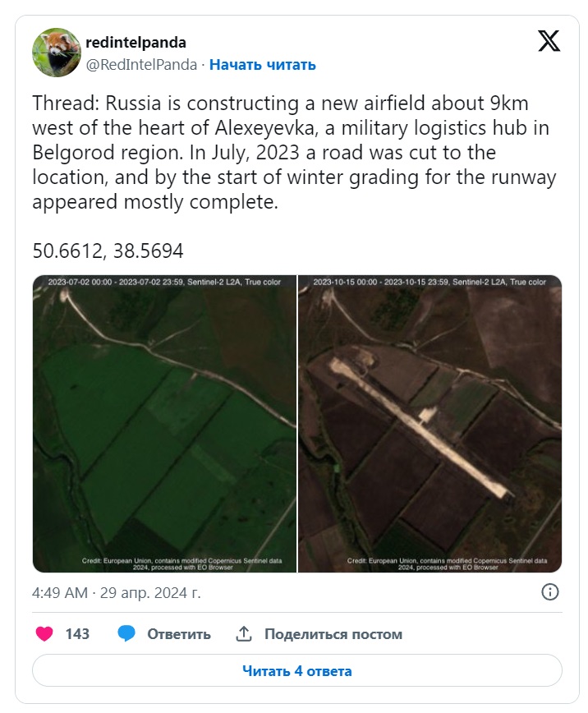Click the Sentinel-2 date label on right image
This screenshot has height=713, width=588.
[430, 282]
